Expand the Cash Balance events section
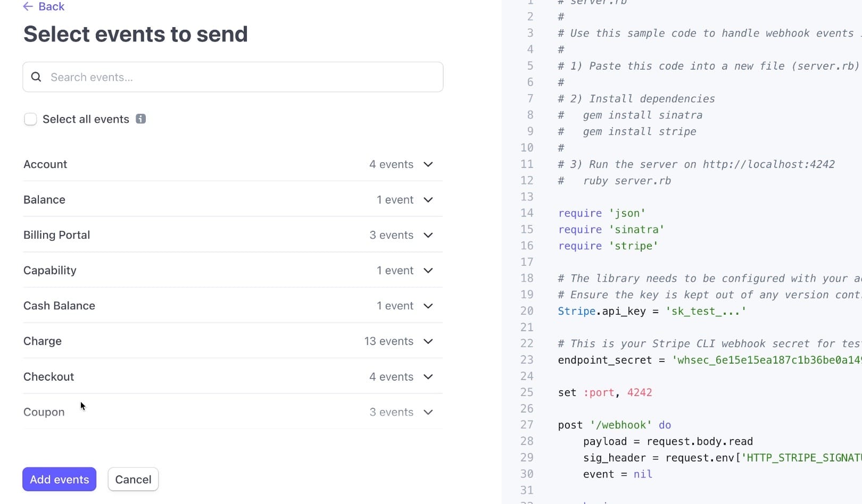This screenshot has height=504, width=862. coord(428,306)
